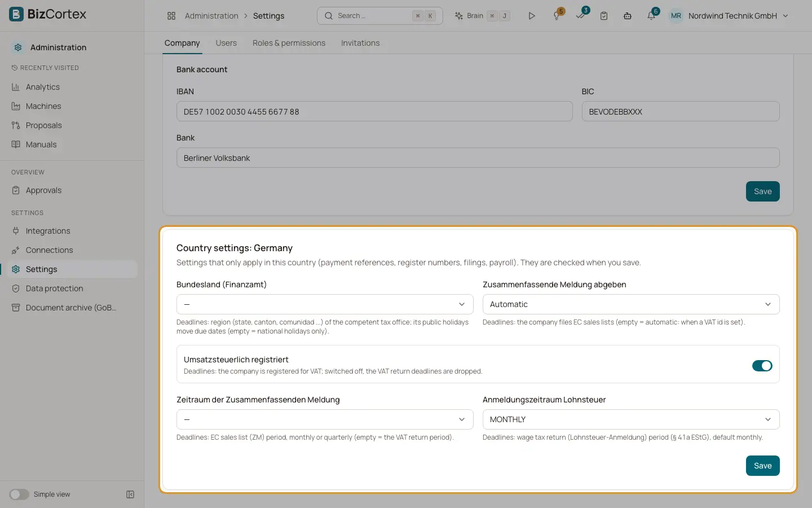Open the apps grid icon beside Administration breadcrumb

pyautogui.click(x=171, y=16)
